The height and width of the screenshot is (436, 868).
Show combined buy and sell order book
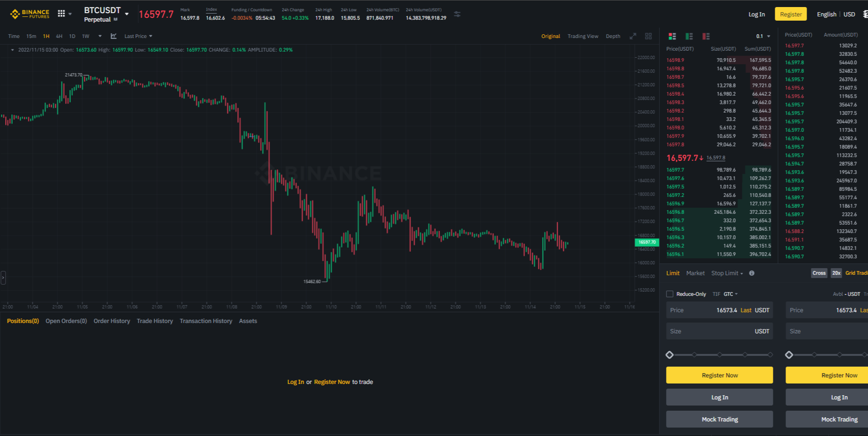click(672, 36)
